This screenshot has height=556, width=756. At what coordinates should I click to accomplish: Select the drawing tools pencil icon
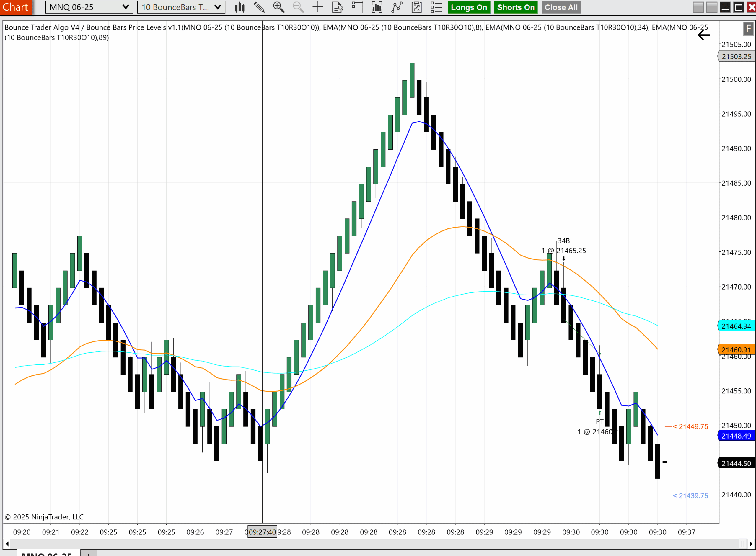click(259, 7)
